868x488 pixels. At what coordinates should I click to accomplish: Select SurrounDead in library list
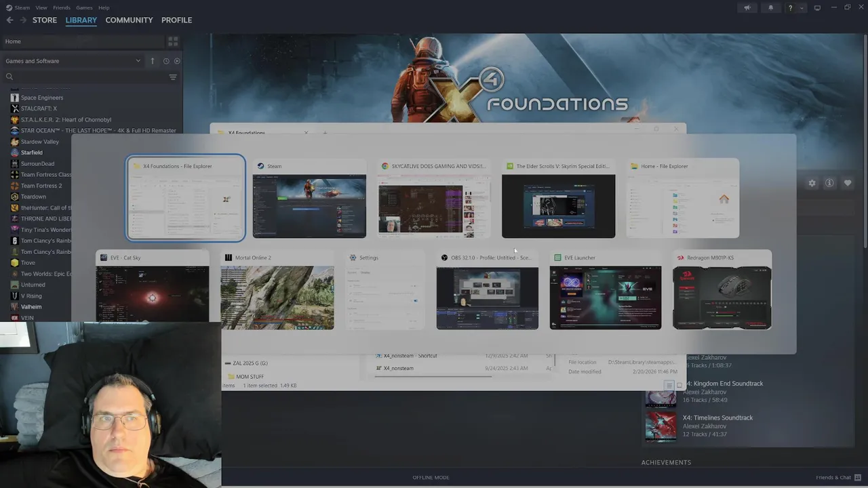pyautogui.click(x=37, y=163)
